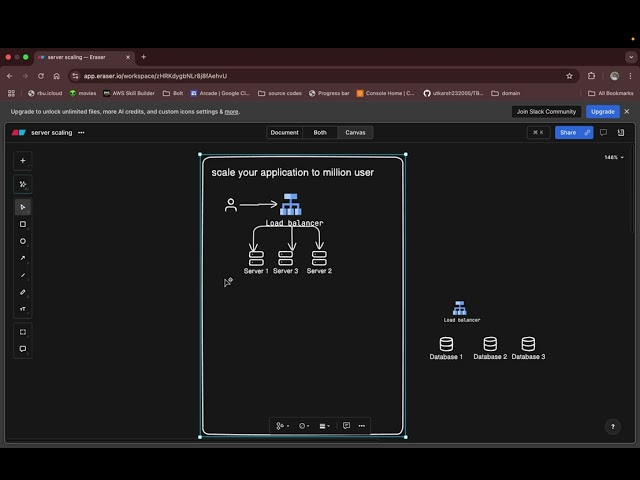The height and width of the screenshot is (480, 640).
Task: Open the ⌘K command palette button
Action: click(538, 133)
